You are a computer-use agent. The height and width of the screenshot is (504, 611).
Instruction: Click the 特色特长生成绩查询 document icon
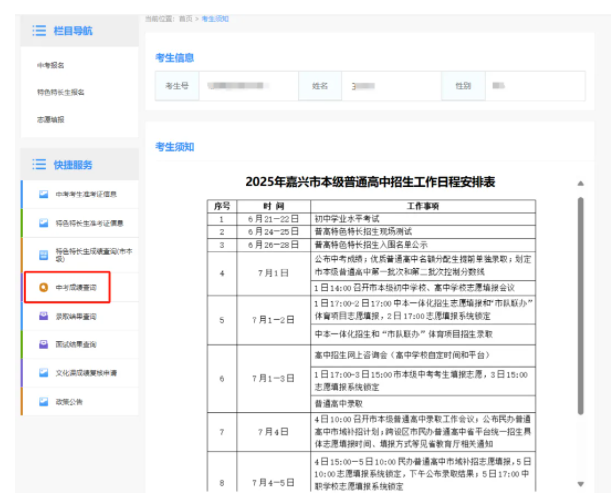point(43,255)
